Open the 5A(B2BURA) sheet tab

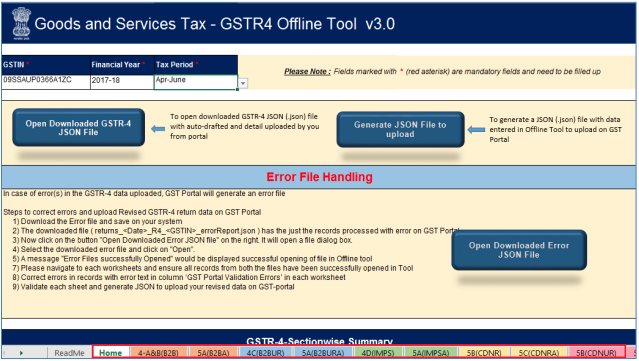[x=323, y=353]
